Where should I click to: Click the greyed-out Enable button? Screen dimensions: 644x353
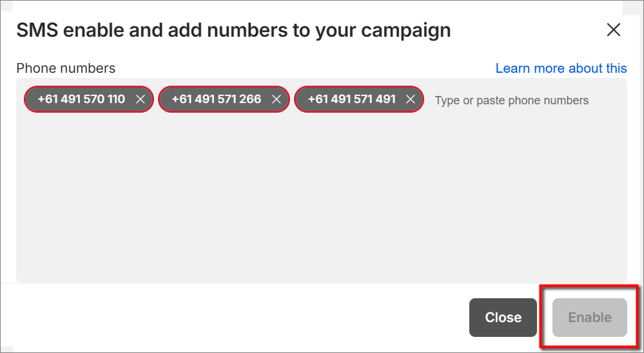[x=589, y=318]
